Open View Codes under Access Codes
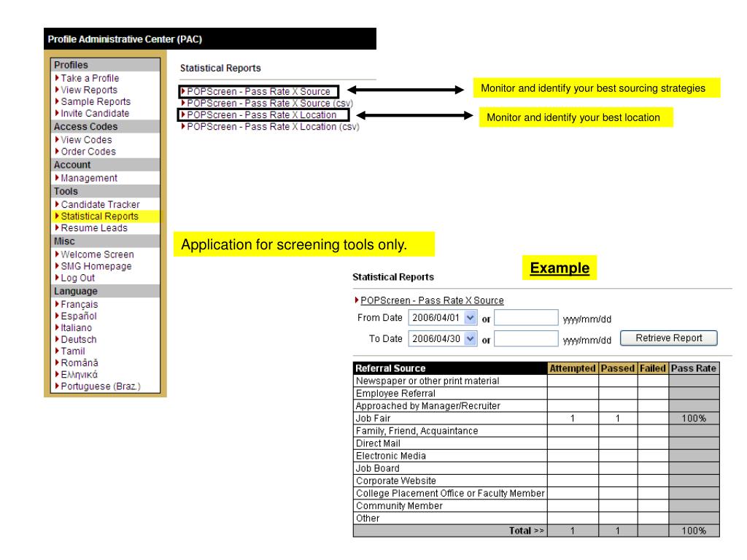Image resolution: width=747 pixels, height=560 pixels. pos(86,140)
